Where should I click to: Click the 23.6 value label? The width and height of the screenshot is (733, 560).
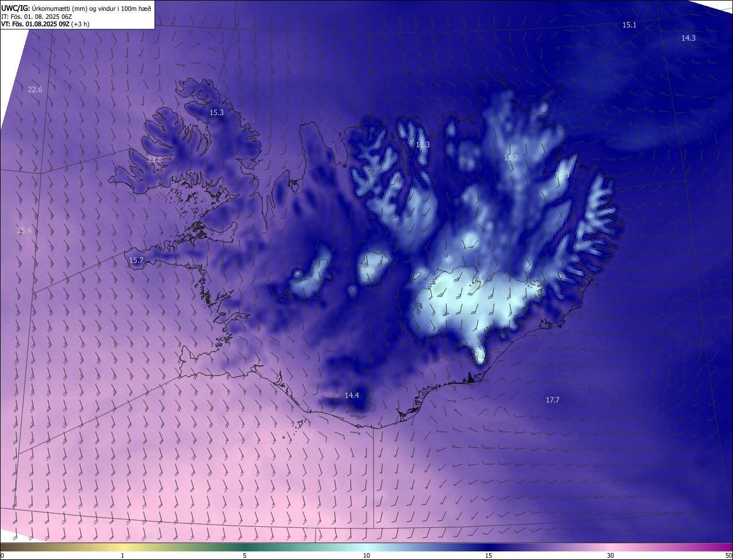[155, 160]
